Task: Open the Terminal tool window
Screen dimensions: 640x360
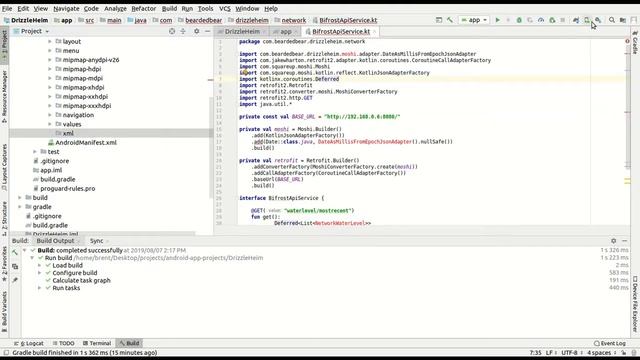Action: (x=97, y=343)
